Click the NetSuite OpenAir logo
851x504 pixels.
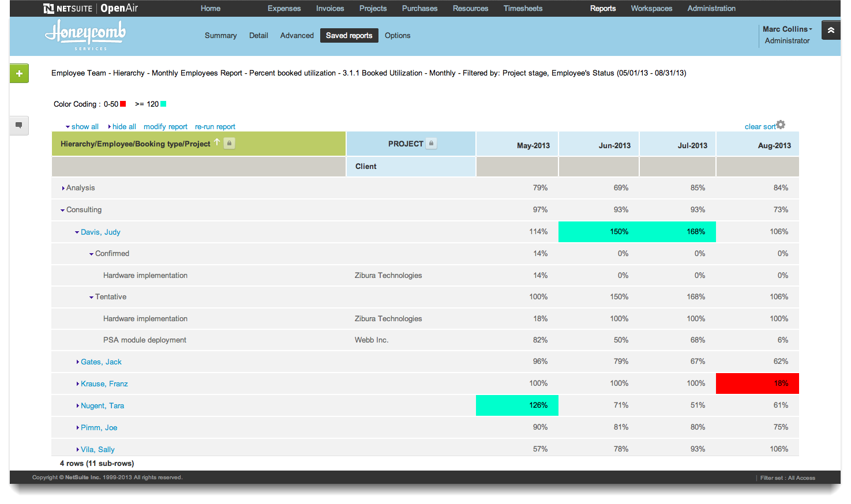point(91,8)
